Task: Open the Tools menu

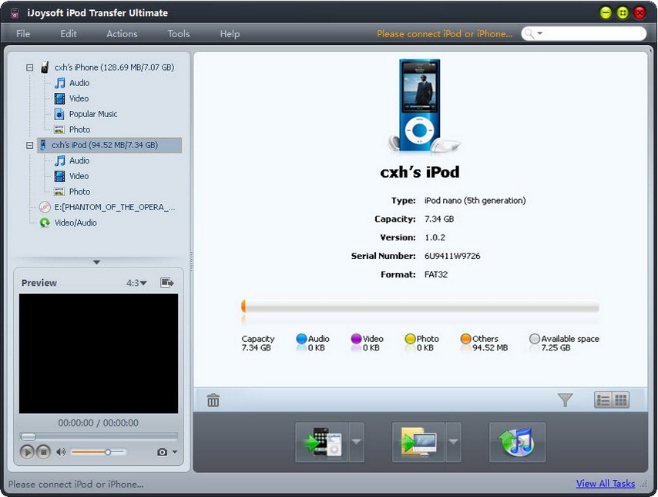Action: pos(178,34)
